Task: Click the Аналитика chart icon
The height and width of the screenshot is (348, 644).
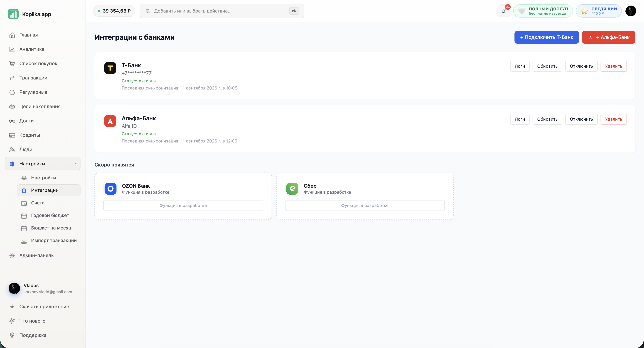Action: pyautogui.click(x=12, y=49)
